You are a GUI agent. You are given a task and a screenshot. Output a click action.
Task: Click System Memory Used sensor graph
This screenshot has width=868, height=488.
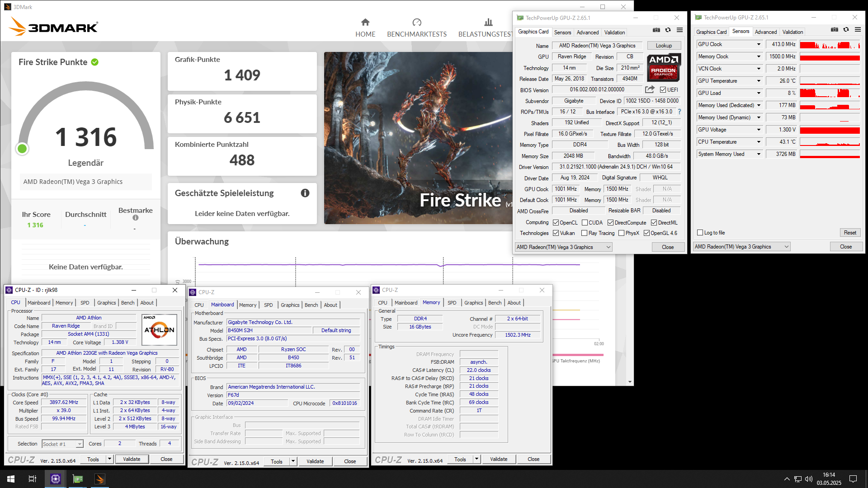click(830, 154)
